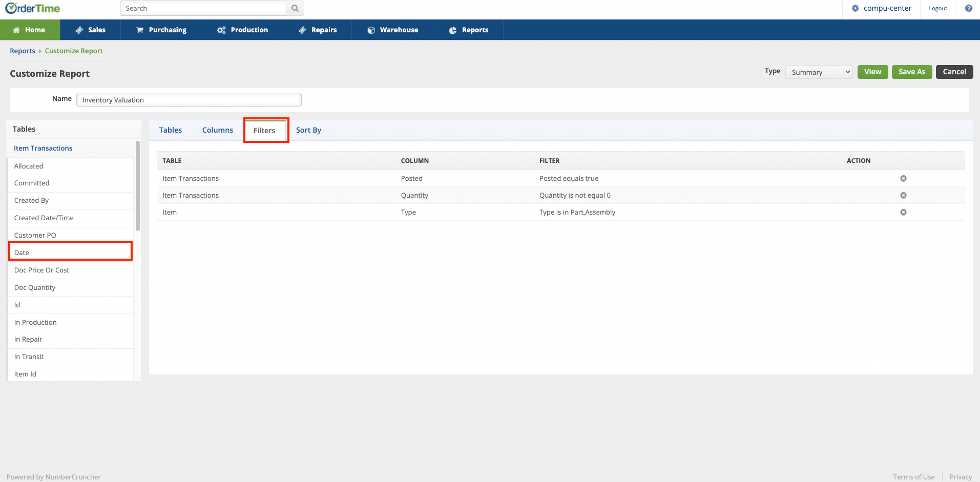Select the Committed field
Screen dimensions: 980x482
tap(71, 183)
